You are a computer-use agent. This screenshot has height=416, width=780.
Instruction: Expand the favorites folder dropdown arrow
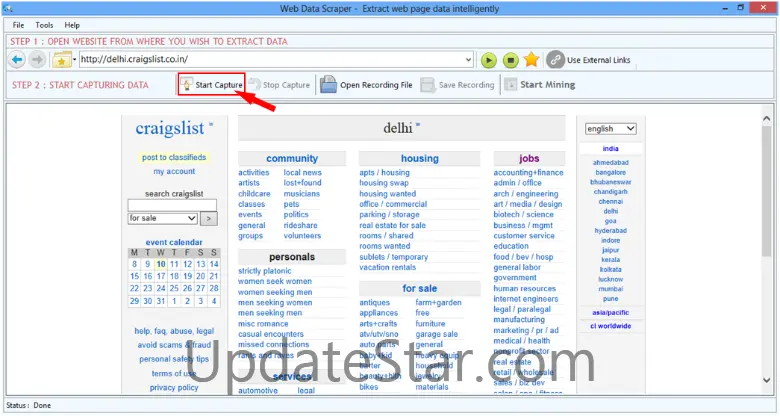[x=75, y=60]
